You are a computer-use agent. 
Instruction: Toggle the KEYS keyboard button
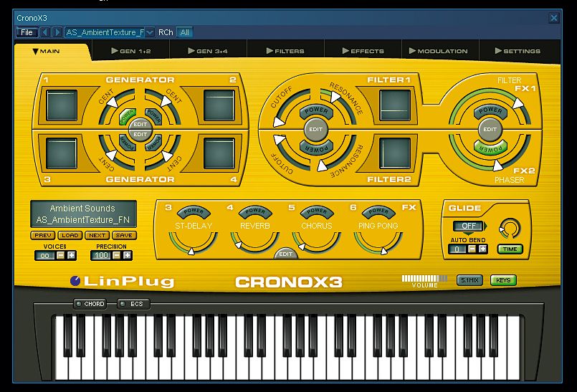tap(503, 280)
